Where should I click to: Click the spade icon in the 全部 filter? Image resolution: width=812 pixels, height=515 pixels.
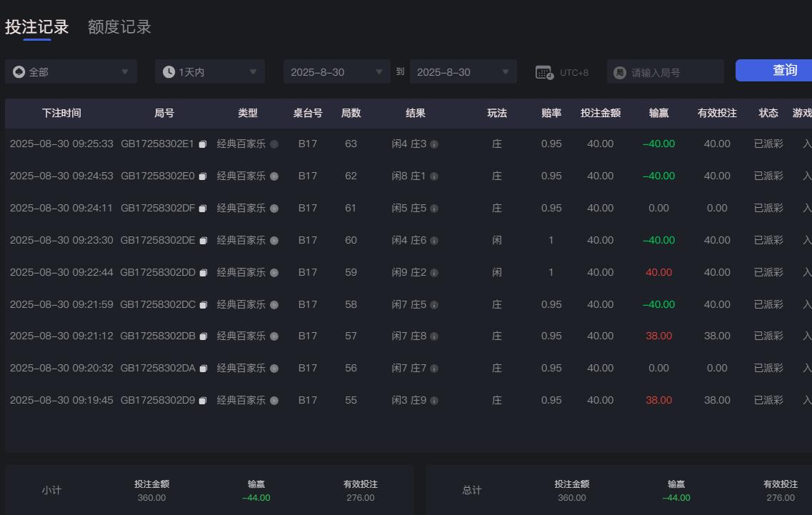pos(18,71)
